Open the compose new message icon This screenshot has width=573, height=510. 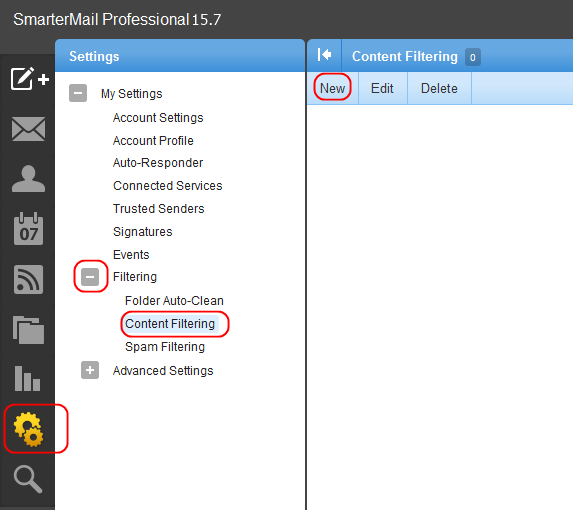[x=29, y=78]
